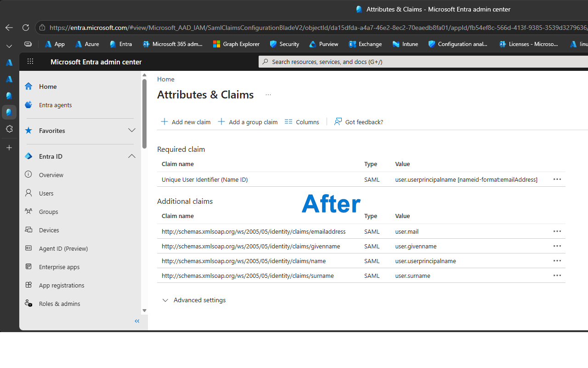Expand the Favorites section
The height and width of the screenshot is (368, 588).
click(132, 131)
